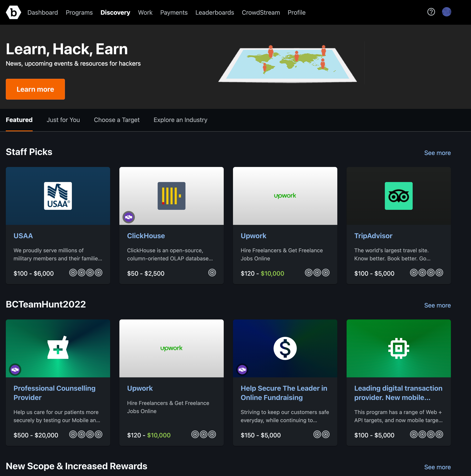Switch to Choose a Target tab

117,120
